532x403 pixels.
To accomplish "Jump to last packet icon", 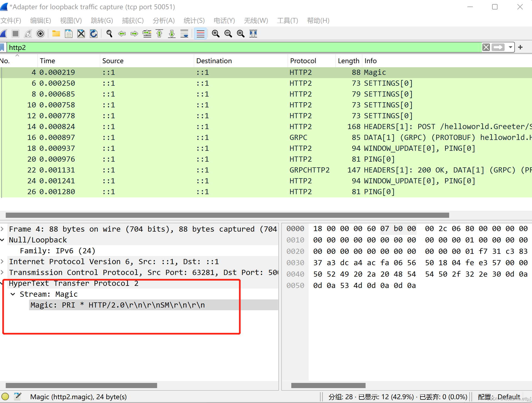I will point(172,34).
